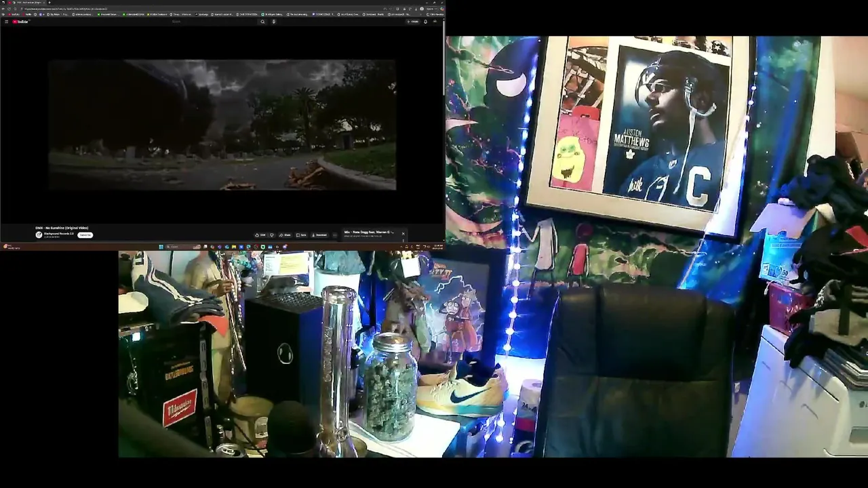Open the Mix - Nate Dogg playlist title
The height and width of the screenshot is (488, 868).
click(369, 232)
